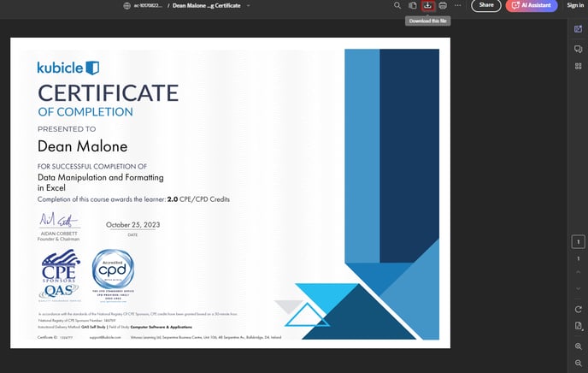588x373 pixels.
Task: Click the kubicle logo on the certificate
Action: click(x=68, y=68)
